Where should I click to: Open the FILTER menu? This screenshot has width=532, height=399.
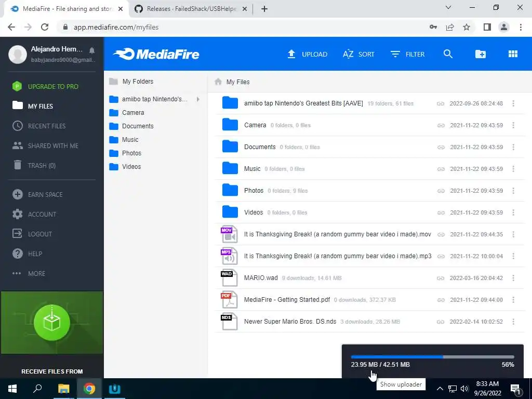coord(407,54)
